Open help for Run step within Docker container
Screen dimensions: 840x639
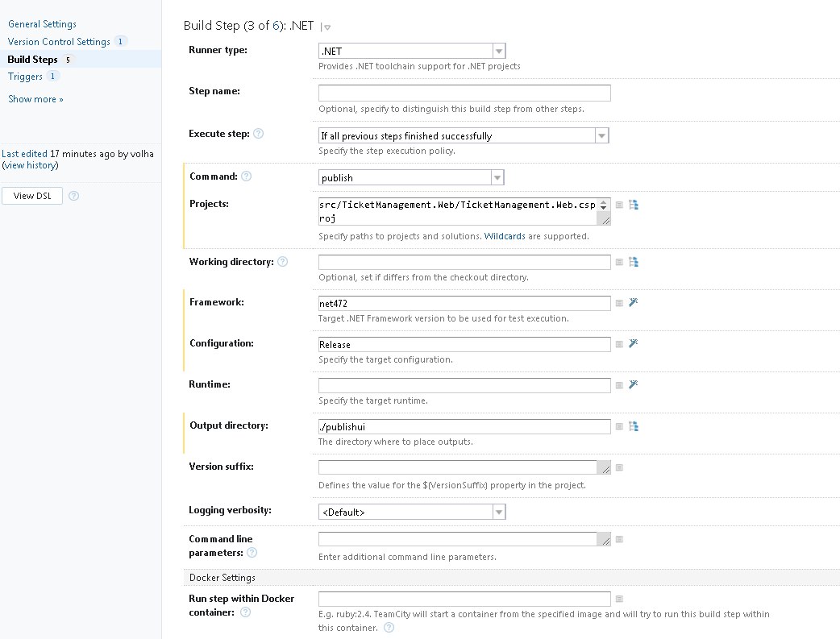point(245,612)
